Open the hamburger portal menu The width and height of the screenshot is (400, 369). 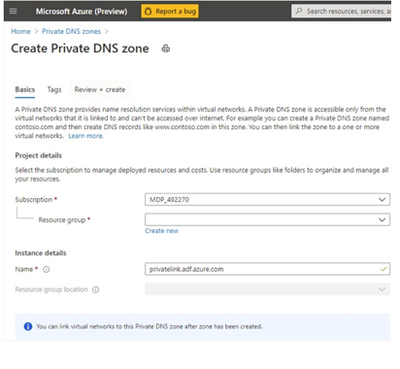[x=13, y=11]
